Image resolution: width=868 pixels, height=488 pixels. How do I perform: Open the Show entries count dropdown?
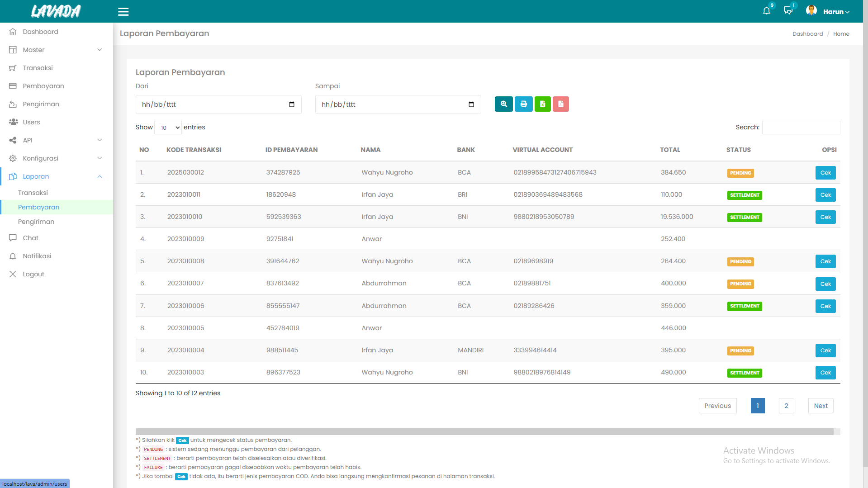168,128
